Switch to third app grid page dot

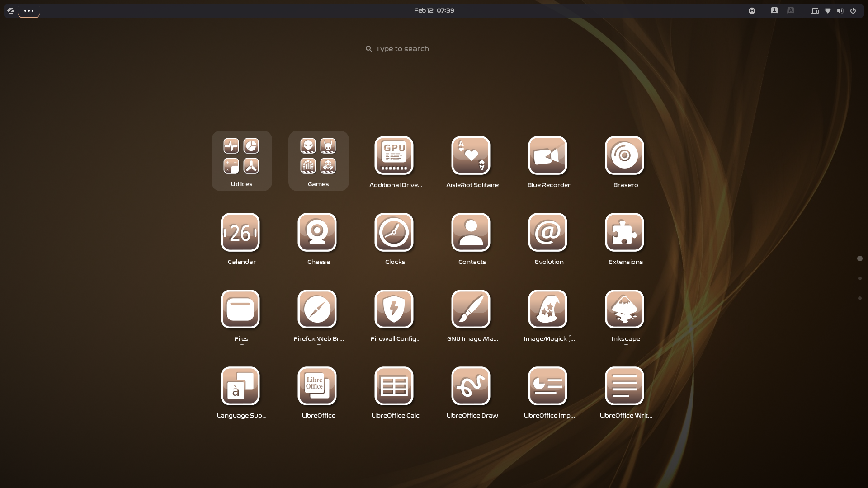[860, 298]
